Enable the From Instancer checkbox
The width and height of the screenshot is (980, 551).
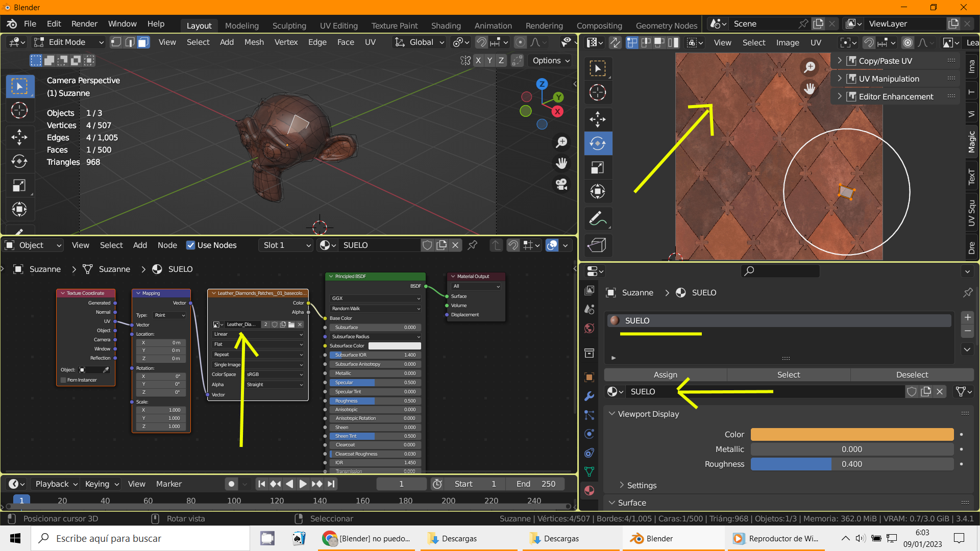(x=63, y=380)
